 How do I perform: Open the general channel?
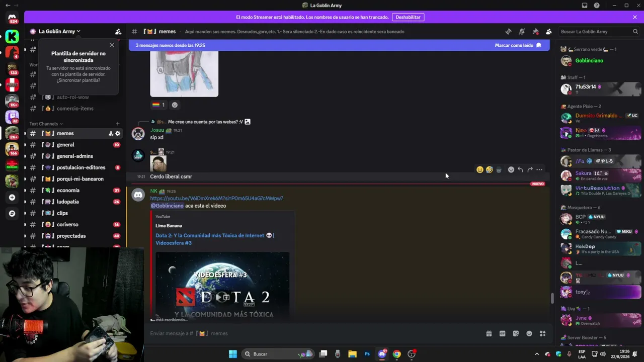[x=74, y=145]
